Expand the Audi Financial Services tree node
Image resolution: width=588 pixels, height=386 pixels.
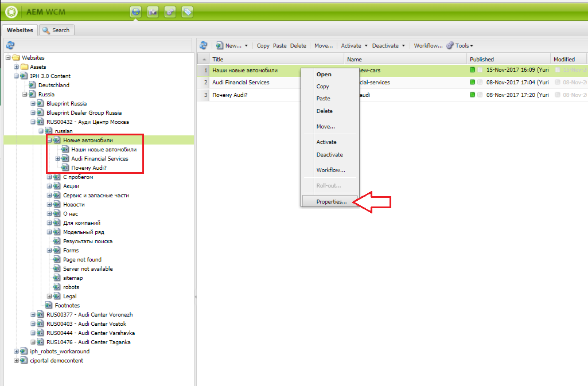(x=57, y=158)
